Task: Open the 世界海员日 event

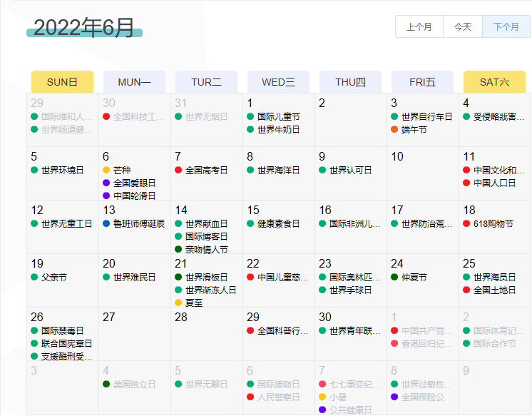Action: (x=490, y=277)
